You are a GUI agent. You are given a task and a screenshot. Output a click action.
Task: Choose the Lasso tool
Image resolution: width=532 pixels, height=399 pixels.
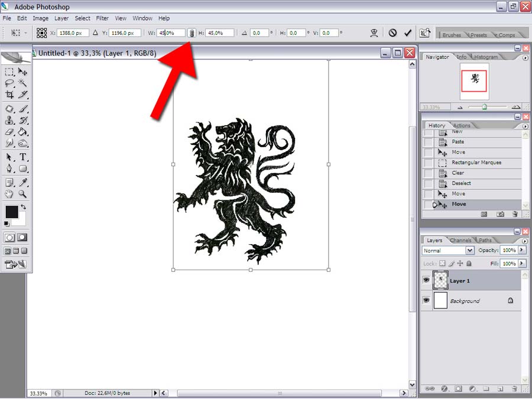(x=9, y=83)
